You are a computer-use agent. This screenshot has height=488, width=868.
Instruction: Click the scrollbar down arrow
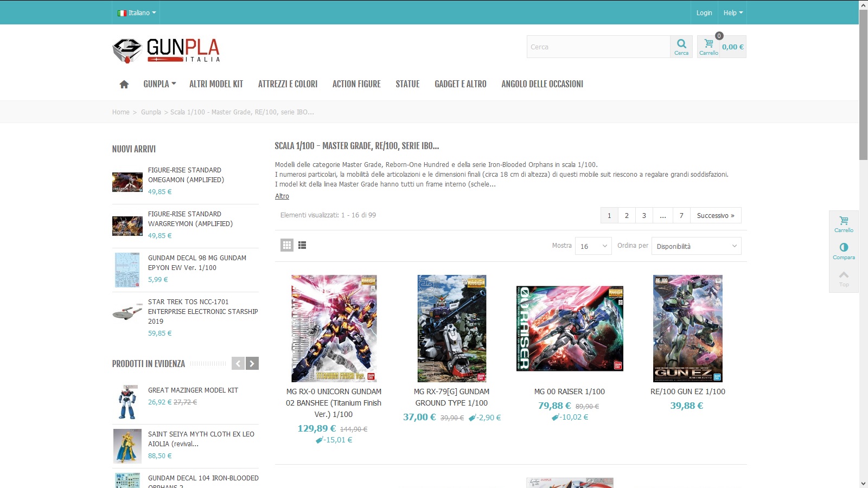click(x=863, y=483)
